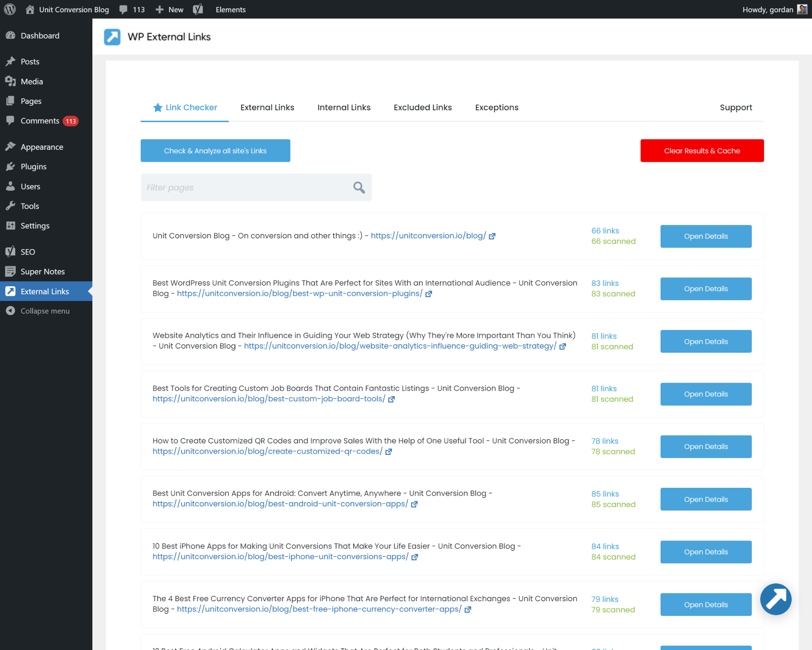812x650 pixels.
Task: Switch to the Exceptions tab
Action: pyautogui.click(x=497, y=107)
